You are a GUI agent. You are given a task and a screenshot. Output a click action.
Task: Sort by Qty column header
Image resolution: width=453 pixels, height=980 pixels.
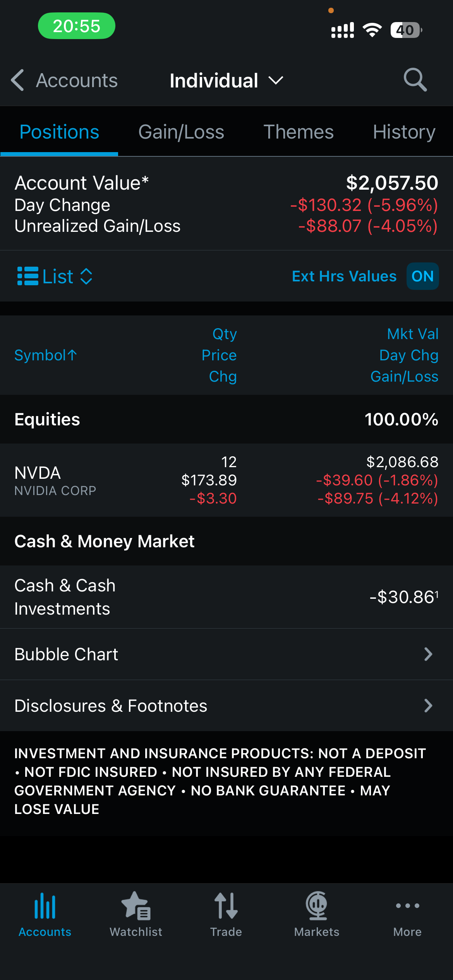pyautogui.click(x=225, y=334)
